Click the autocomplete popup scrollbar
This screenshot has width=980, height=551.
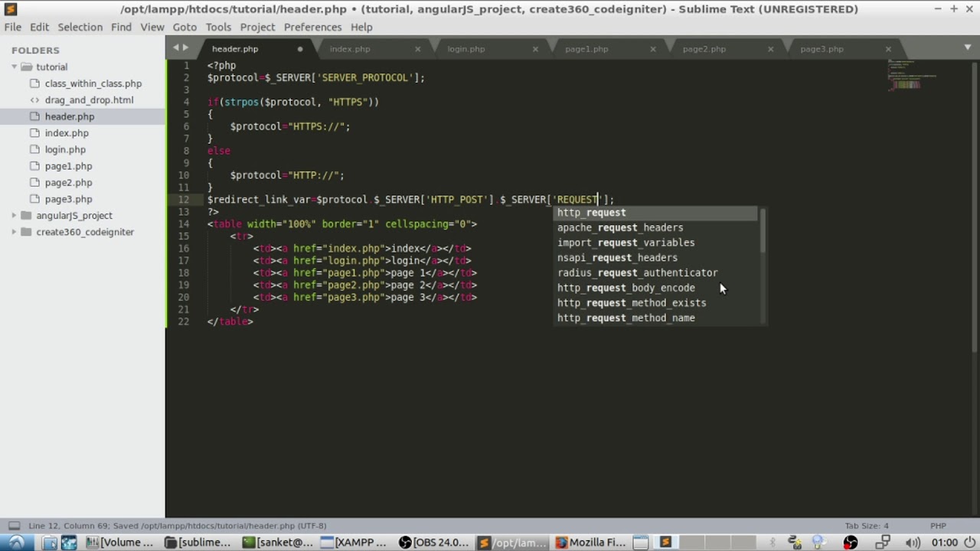(763, 232)
